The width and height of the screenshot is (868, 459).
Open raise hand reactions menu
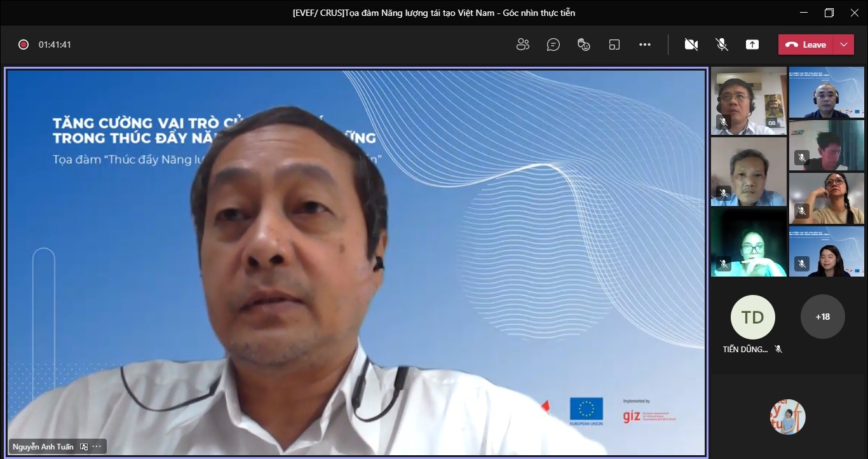[x=584, y=45]
